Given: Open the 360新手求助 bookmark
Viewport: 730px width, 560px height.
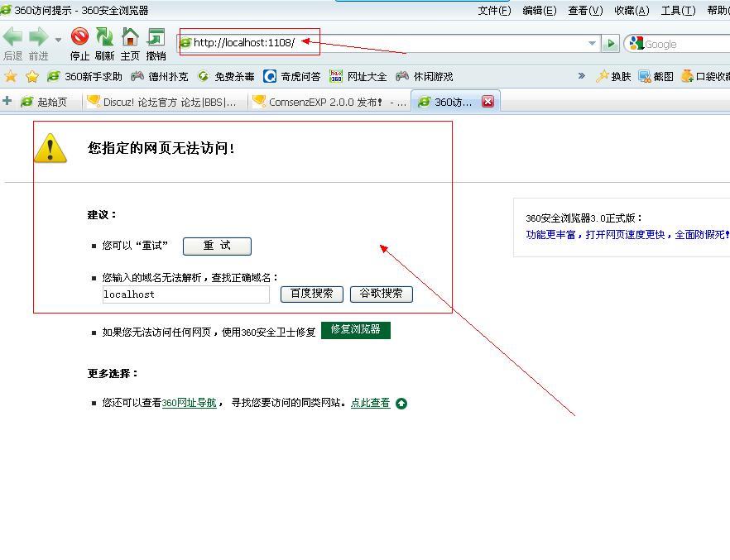Looking at the screenshot, I should (85, 76).
